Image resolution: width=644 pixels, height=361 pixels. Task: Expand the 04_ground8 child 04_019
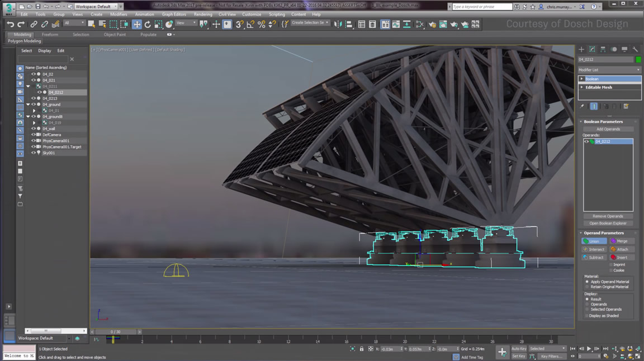click(34, 123)
